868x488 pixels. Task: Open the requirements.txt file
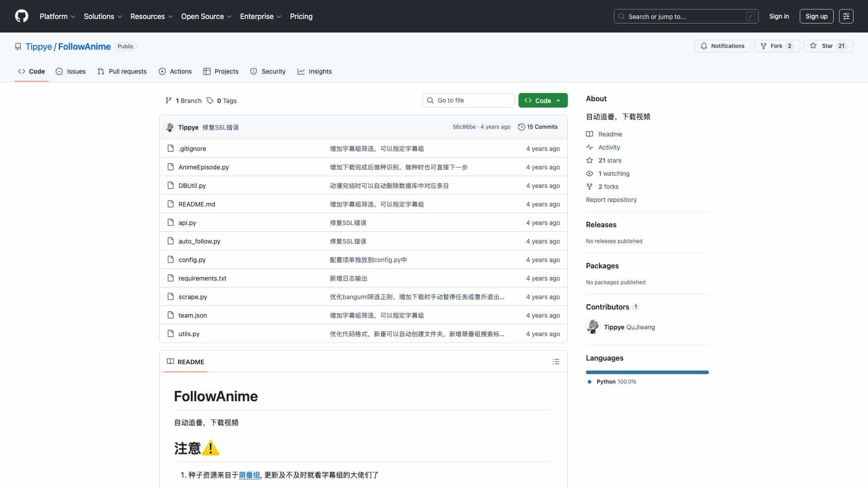pyautogui.click(x=203, y=278)
